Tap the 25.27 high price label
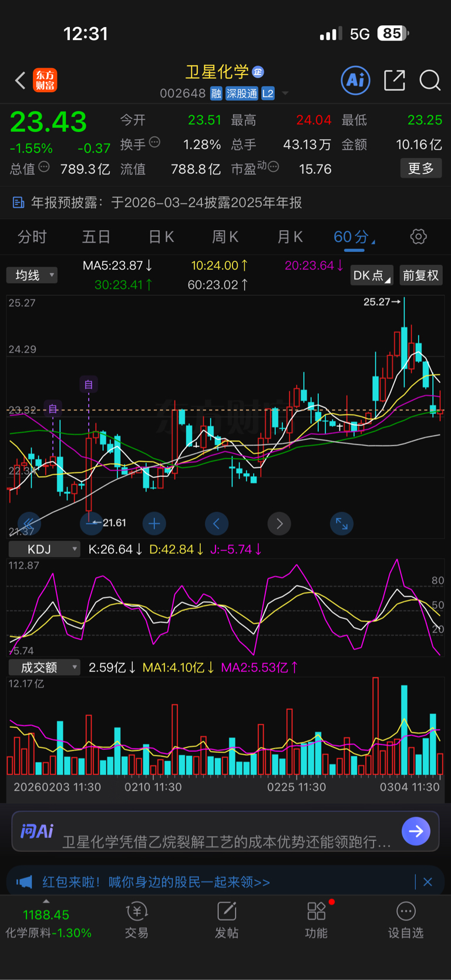This screenshot has height=980, width=451. [377, 302]
